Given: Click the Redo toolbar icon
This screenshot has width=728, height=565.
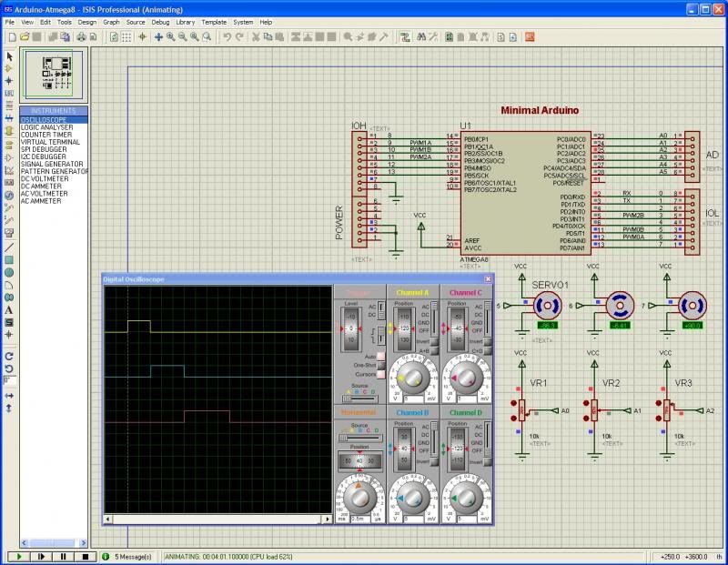Looking at the screenshot, I should [x=239, y=37].
